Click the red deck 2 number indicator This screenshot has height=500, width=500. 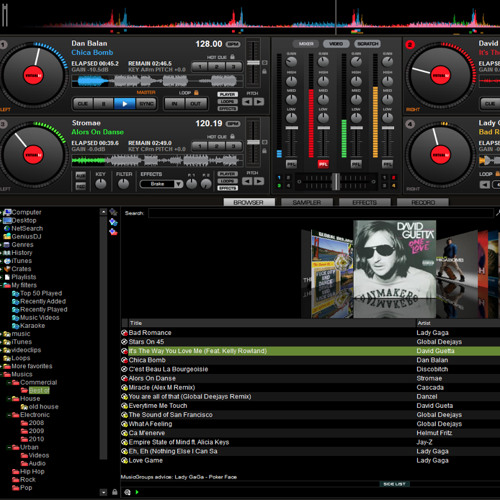tap(410, 44)
